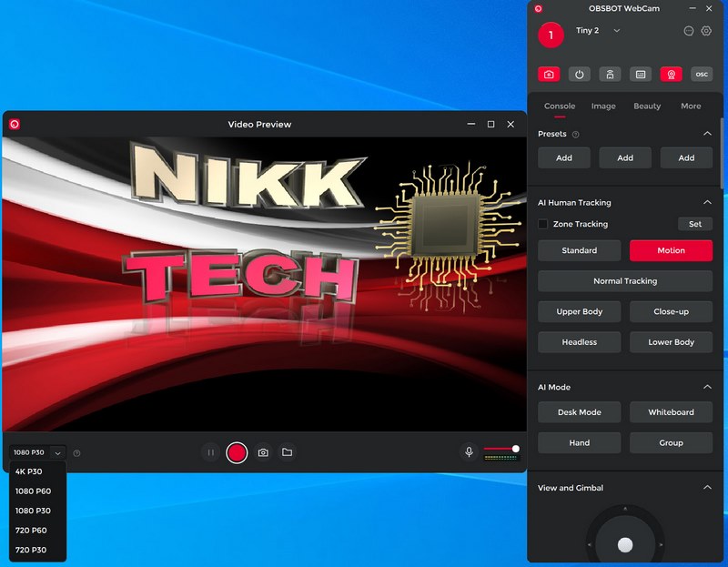
Task: Select 1080 P60 from resolution list
Action: coord(37,491)
